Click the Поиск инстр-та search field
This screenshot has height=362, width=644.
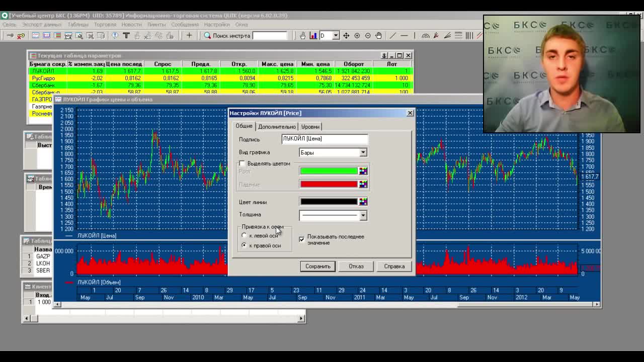tap(270, 36)
